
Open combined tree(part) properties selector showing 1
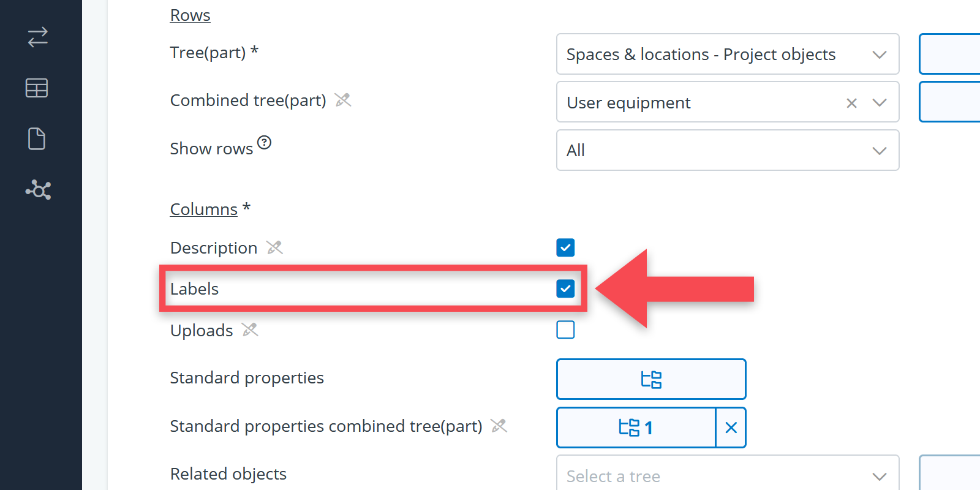pos(636,428)
